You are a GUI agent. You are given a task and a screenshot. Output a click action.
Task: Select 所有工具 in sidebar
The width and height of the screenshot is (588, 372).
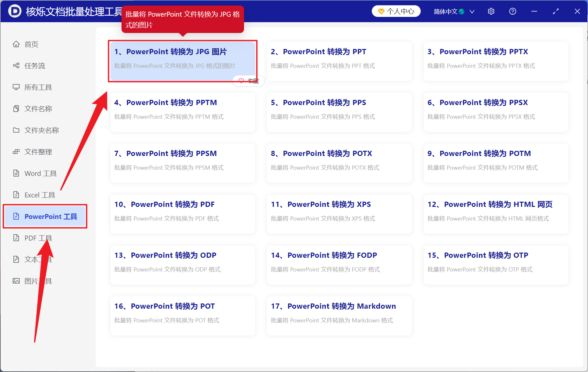(45, 87)
